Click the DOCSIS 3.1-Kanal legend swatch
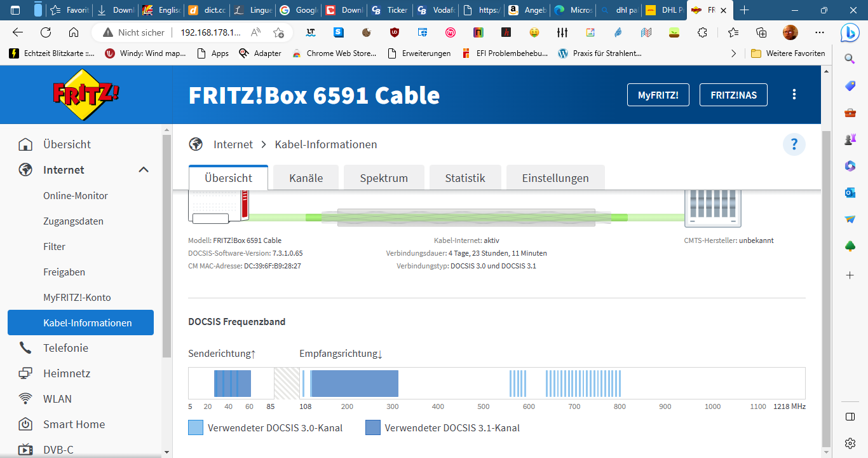The width and height of the screenshot is (868, 458). click(x=373, y=427)
